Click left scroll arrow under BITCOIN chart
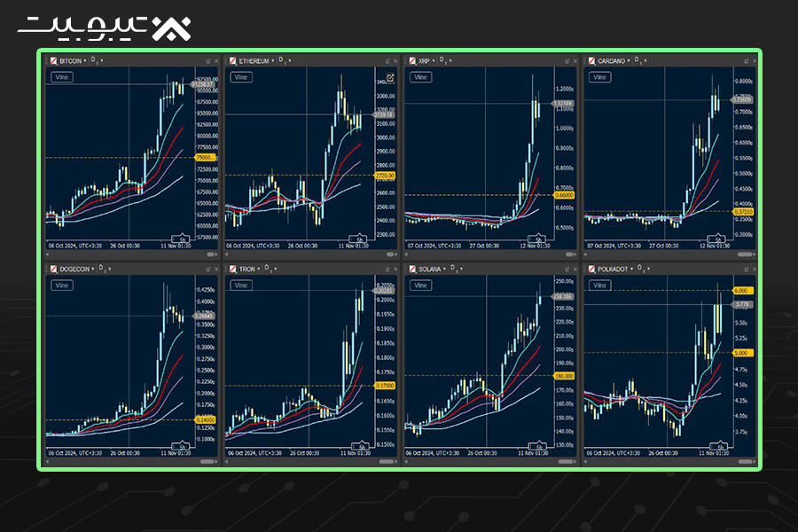 [x=47, y=254]
